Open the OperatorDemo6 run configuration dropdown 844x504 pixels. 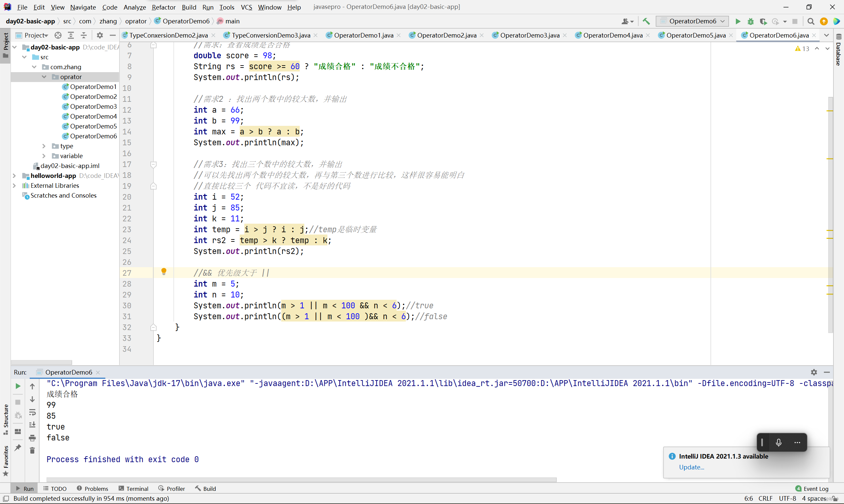pos(692,21)
